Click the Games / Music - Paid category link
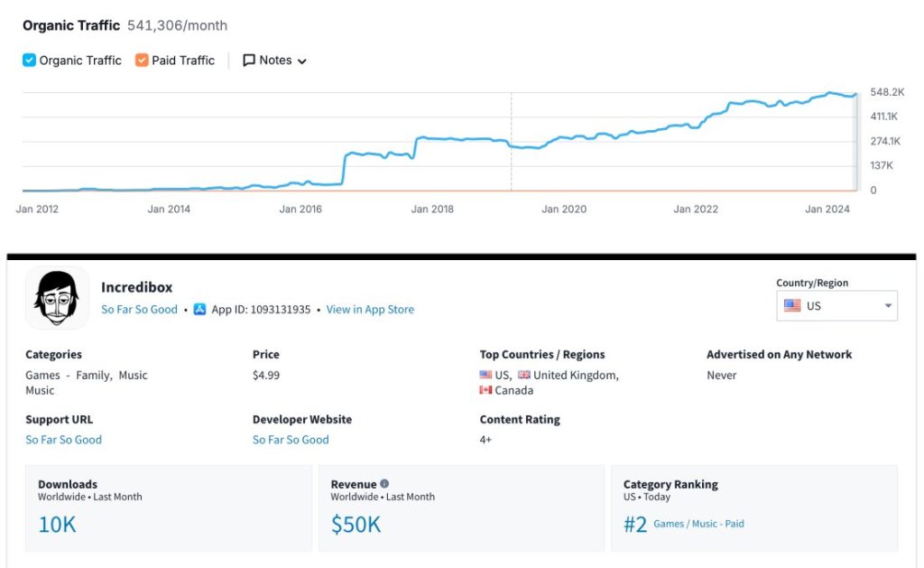 point(698,524)
